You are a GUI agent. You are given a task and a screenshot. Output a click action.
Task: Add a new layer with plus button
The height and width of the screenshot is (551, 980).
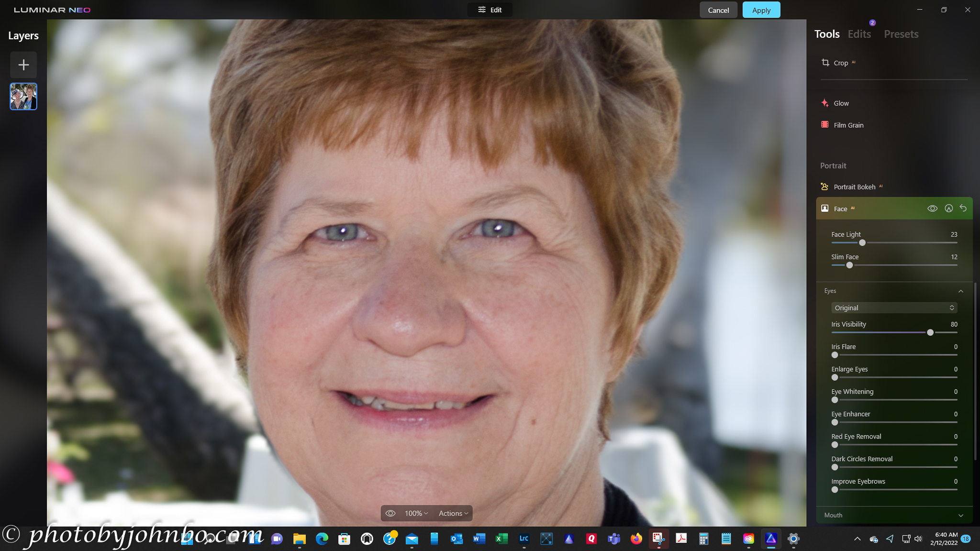23,65
